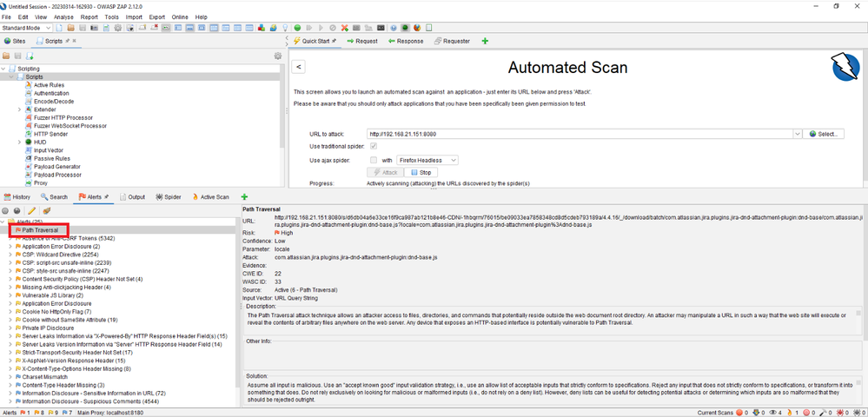Viewport: 868px width, 417px height.
Task: Switch to the Sites tab
Action: click(x=15, y=41)
